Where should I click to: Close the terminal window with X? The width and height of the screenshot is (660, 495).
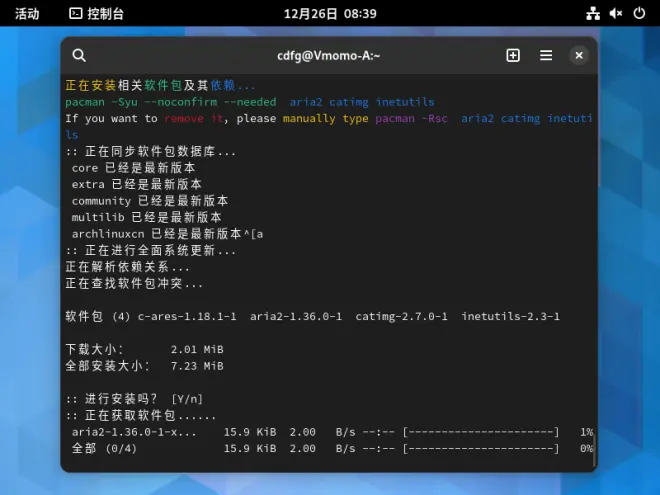[x=579, y=56]
